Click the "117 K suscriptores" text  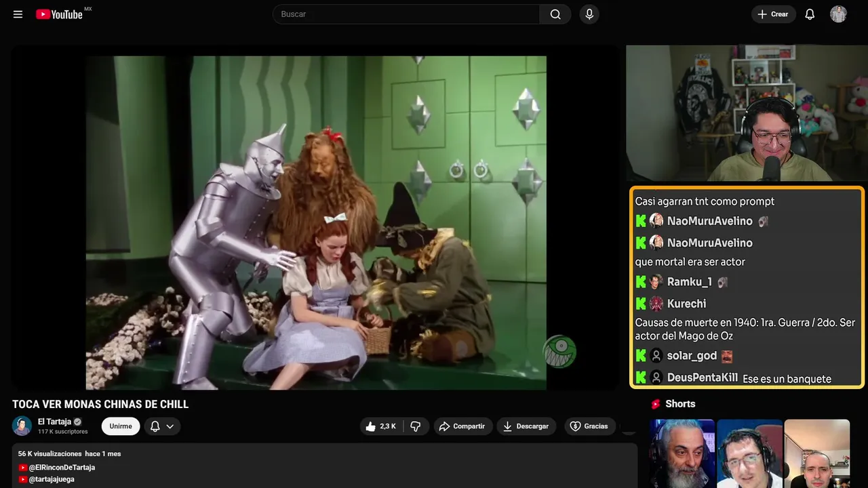tap(63, 432)
